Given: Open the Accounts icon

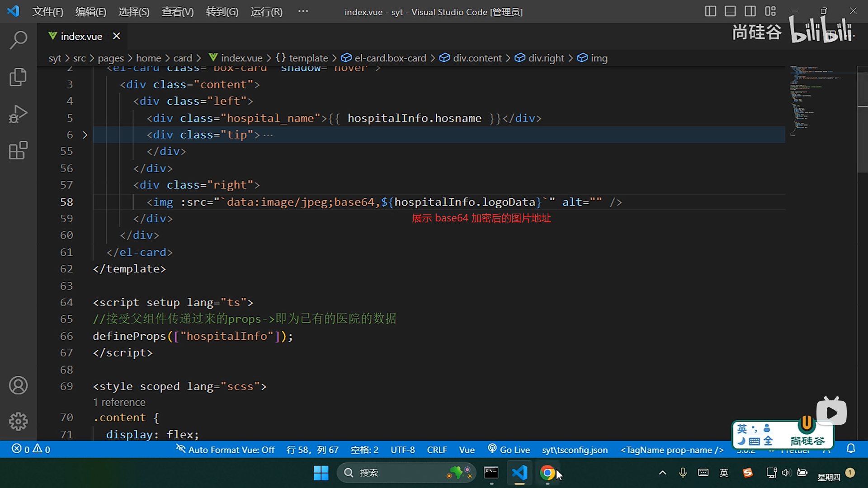Looking at the screenshot, I should coord(18,385).
